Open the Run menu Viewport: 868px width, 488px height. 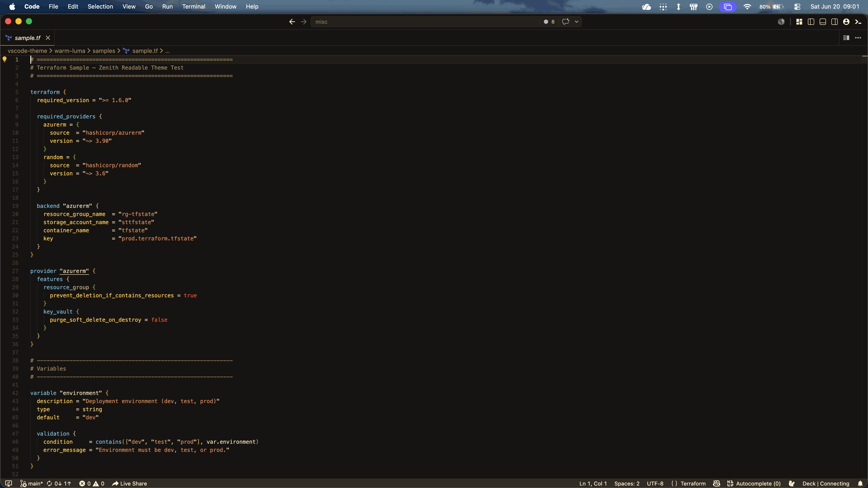167,6
